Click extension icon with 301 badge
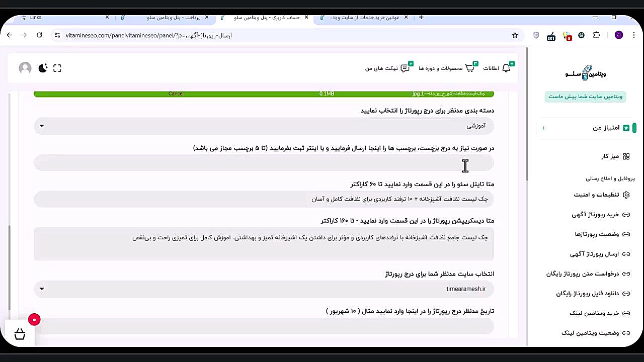 [x=551, y=36]
